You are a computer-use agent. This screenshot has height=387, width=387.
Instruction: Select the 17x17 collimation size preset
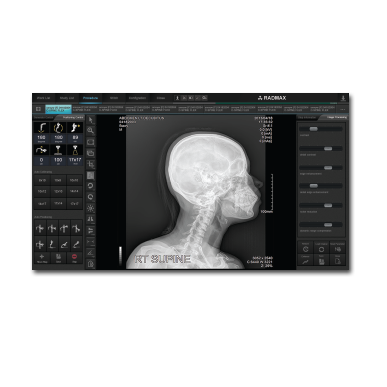pos(75,160)
